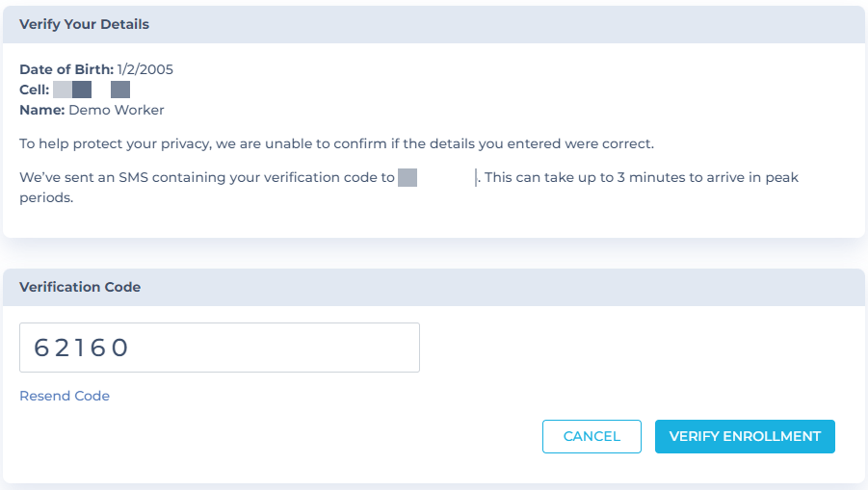
Task: Click the blurred phone number in SMS message
Action: (x=408, y=177)
